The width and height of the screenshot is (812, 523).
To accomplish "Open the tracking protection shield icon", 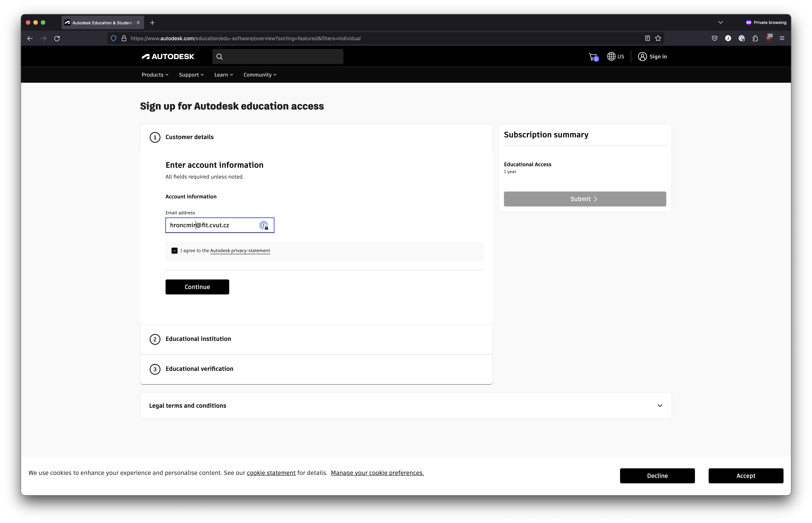I will 113,38.
